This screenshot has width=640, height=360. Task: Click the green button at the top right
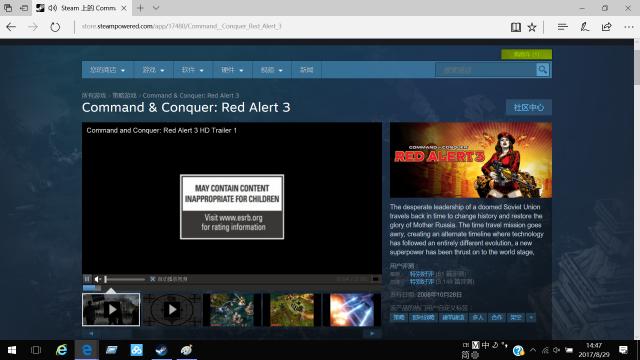[x=527, y=54]
